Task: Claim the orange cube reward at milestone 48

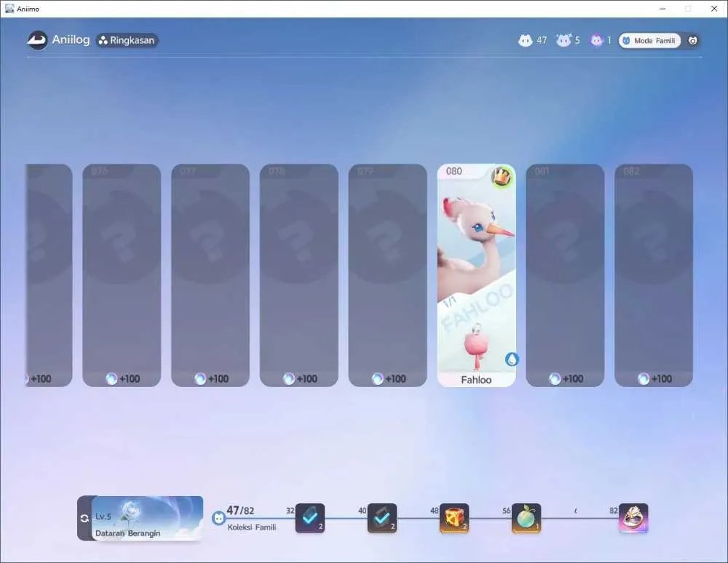Action: (x=454, y=518)
